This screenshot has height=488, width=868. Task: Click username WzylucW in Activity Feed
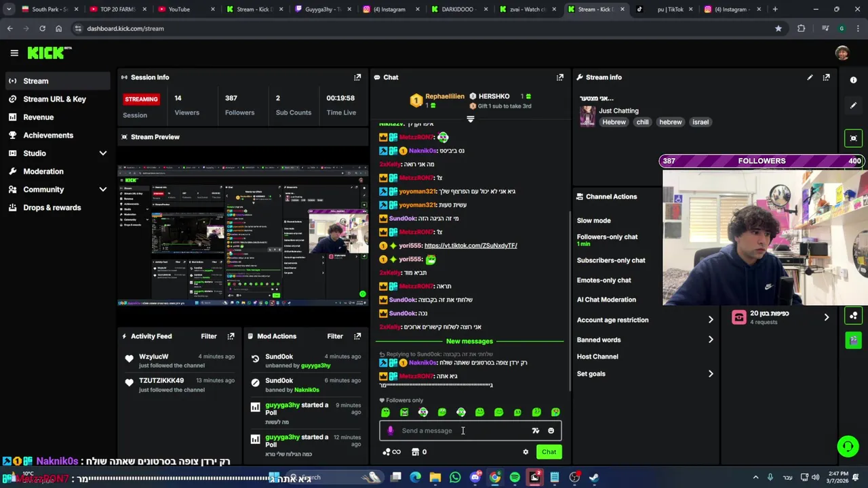coord(154,357)
